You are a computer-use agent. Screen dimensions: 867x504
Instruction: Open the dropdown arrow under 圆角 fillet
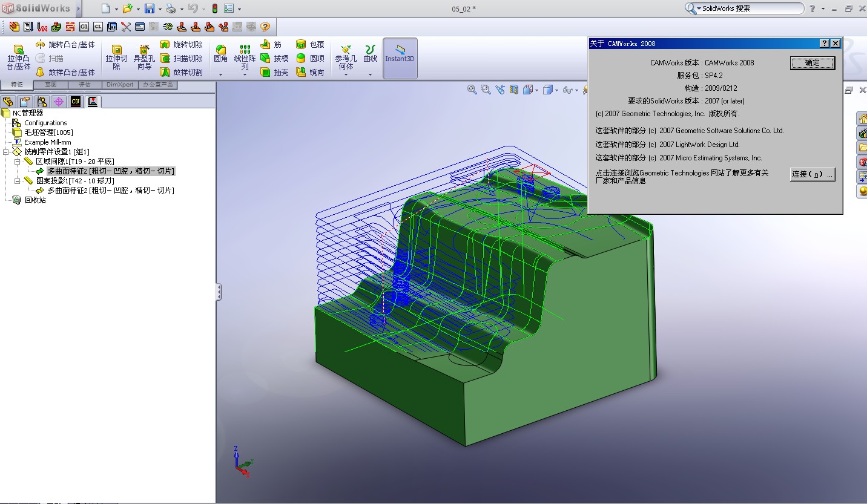pos(221,75)
